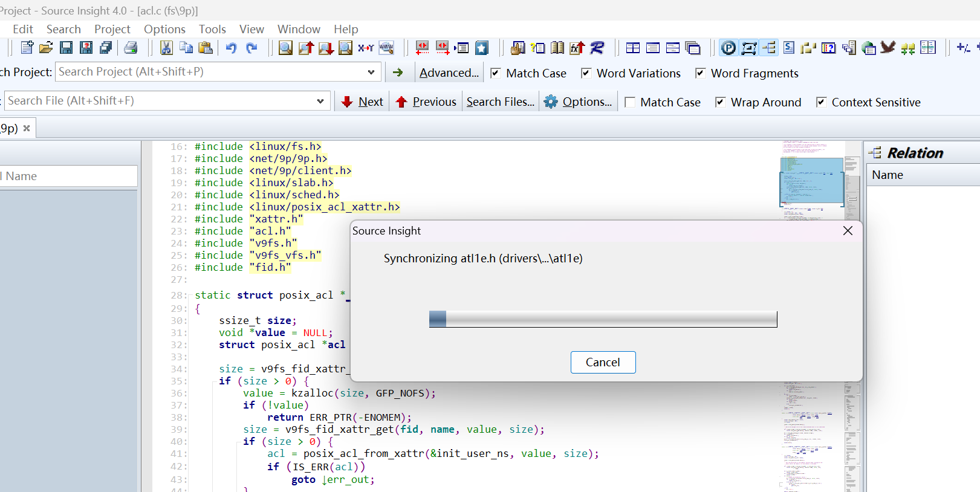Click the Lookup References blue R icon

[x=597, y=48]
